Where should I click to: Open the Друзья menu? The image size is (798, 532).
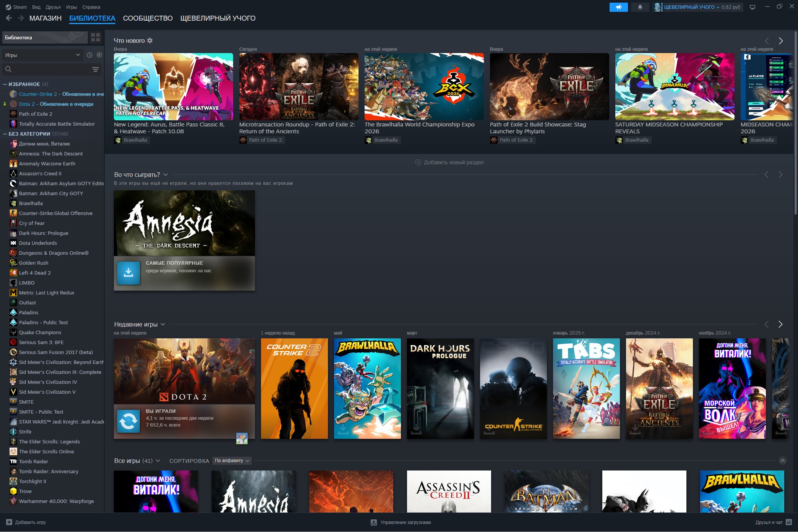click(53, 7)
